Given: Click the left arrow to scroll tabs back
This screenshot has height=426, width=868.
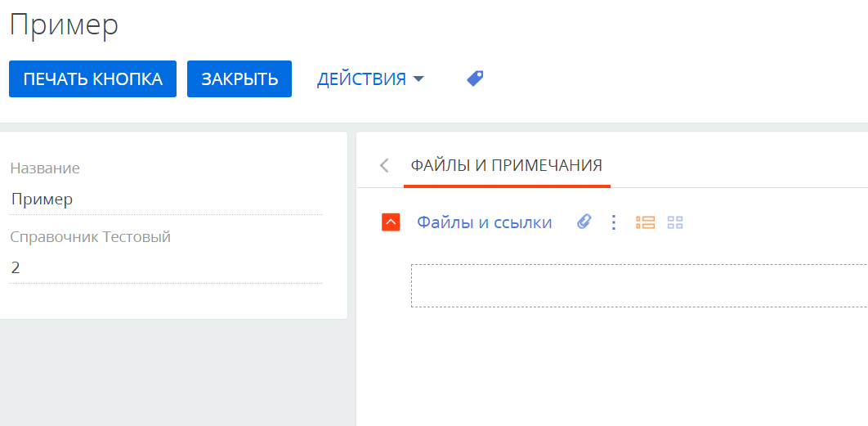Looking at the screenshot, I should tap(384, 165).
